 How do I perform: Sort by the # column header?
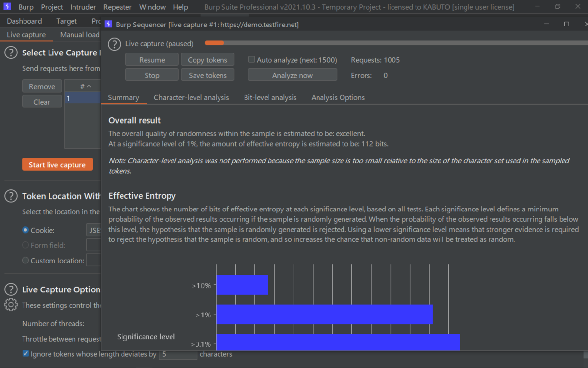pyautogui.click(x=83, y=86)
